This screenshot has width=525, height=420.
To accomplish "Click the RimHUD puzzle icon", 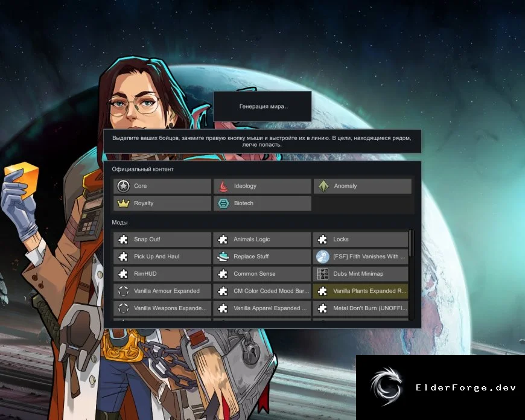I will pos(123,274).
